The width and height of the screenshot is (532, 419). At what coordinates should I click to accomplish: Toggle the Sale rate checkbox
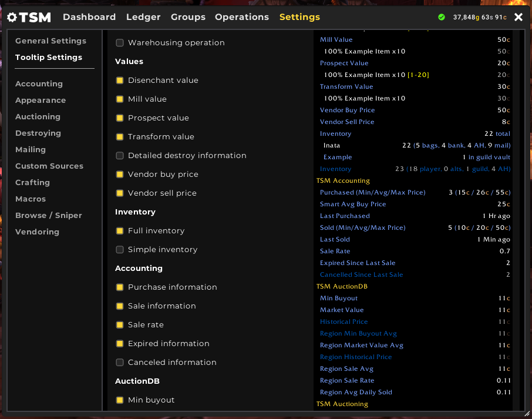tap(119, 324)
